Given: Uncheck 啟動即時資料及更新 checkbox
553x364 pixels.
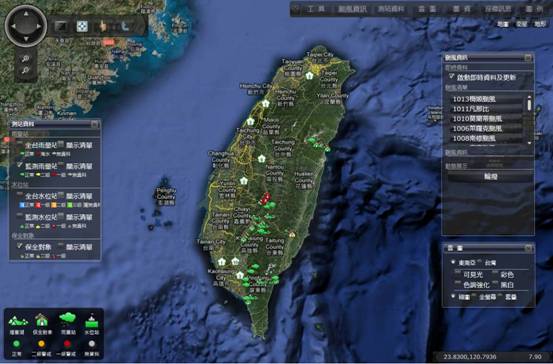Looking at the screenshot, I should [x=451, y=76].
